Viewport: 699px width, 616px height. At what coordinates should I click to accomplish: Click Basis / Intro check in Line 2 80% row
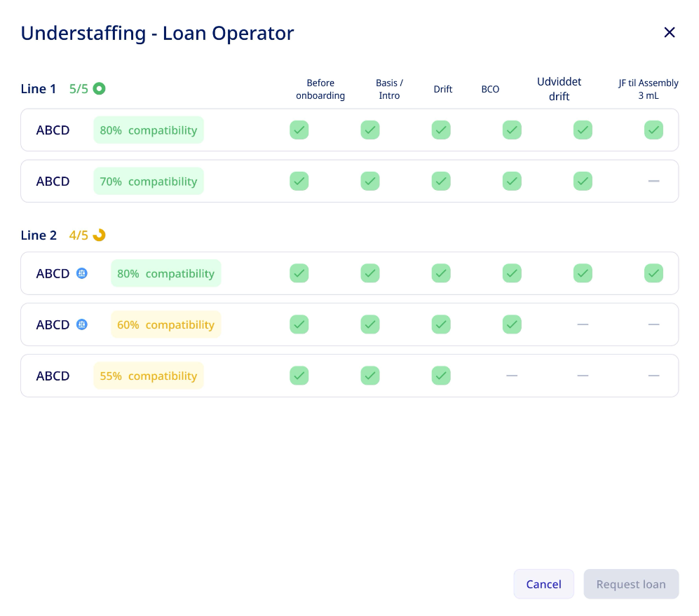(370, 273)
